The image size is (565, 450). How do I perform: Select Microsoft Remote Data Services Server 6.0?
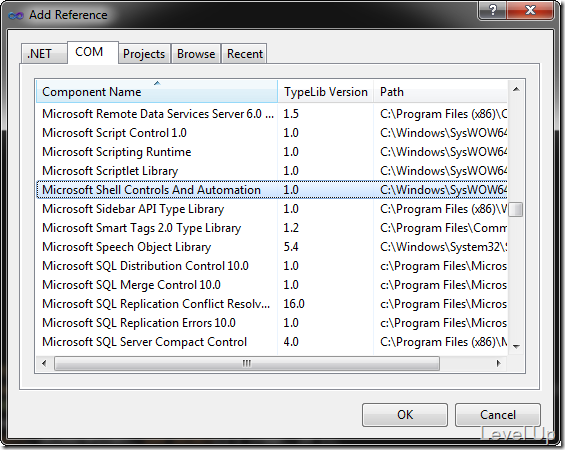[272, 114]
